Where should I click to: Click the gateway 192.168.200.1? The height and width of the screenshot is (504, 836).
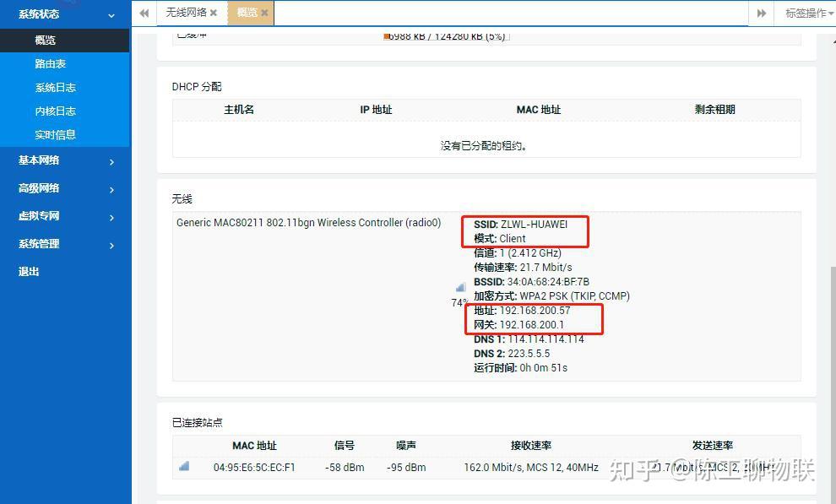click(x=531, y=325)
